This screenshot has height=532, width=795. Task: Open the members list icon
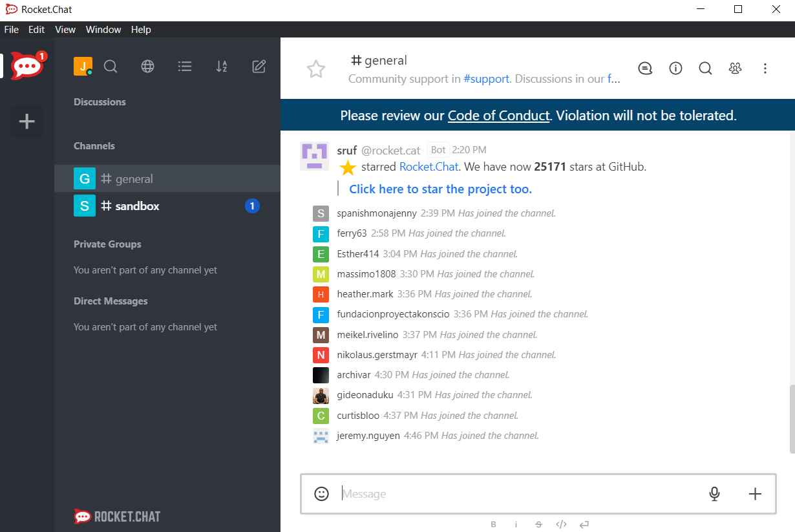click(x=735, y=69)
